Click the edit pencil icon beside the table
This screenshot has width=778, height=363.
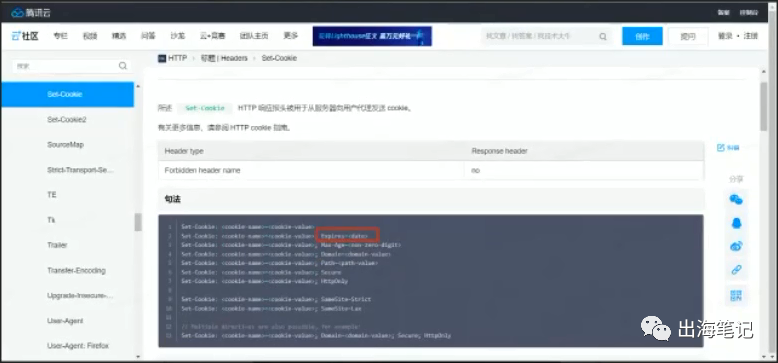click(721, 148)
